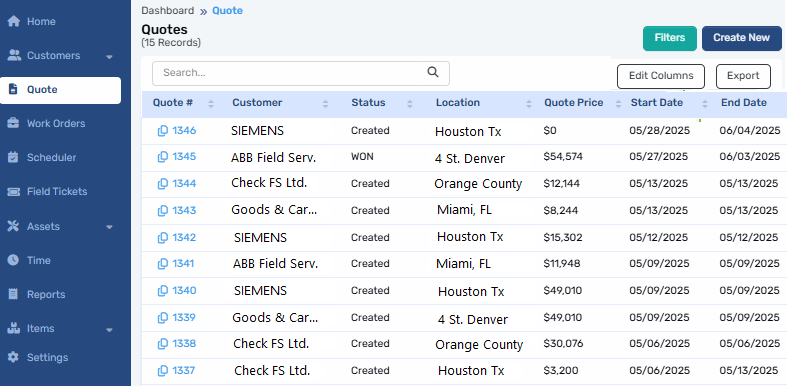Click the copy icon beside quote 1343
The width and height of the screenshot is (787, 389).
[163, 211]
